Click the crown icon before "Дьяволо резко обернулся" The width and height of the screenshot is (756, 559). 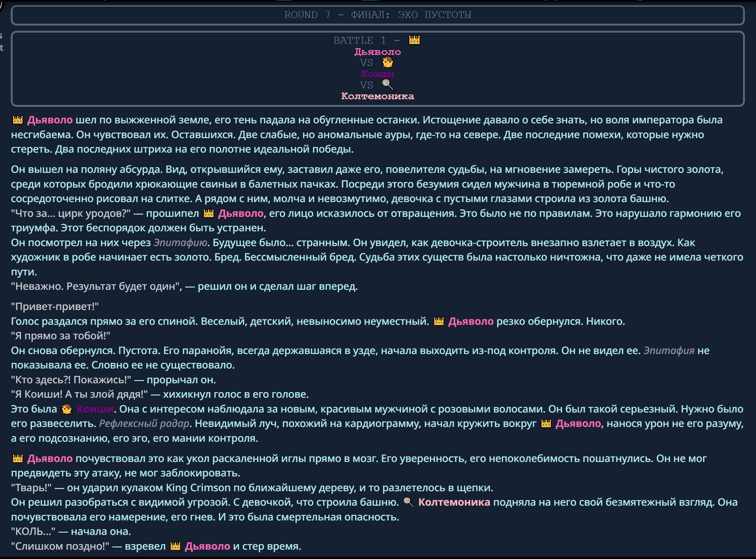[439, 321]
